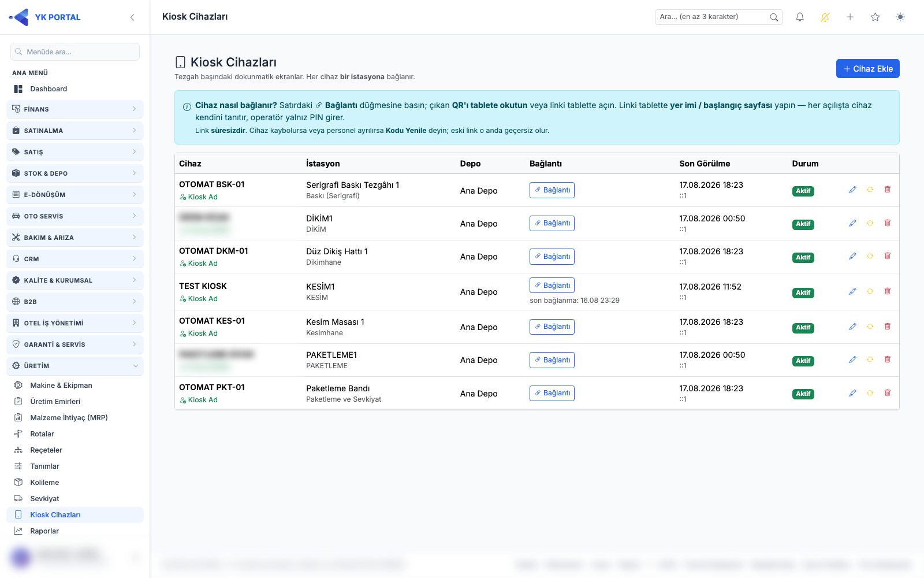
Task: Edit the OTOMAT BSK-01 device with pencil icon
Action: pos(852,190)
